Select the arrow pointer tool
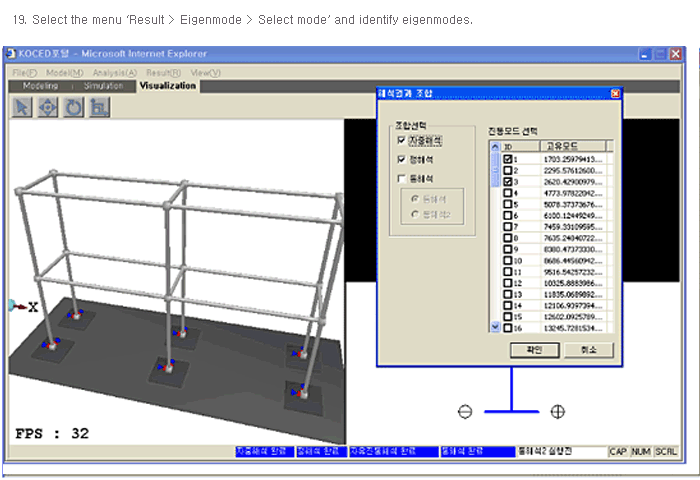This screenshot has width=700, height=480. [x=23, y=107]
